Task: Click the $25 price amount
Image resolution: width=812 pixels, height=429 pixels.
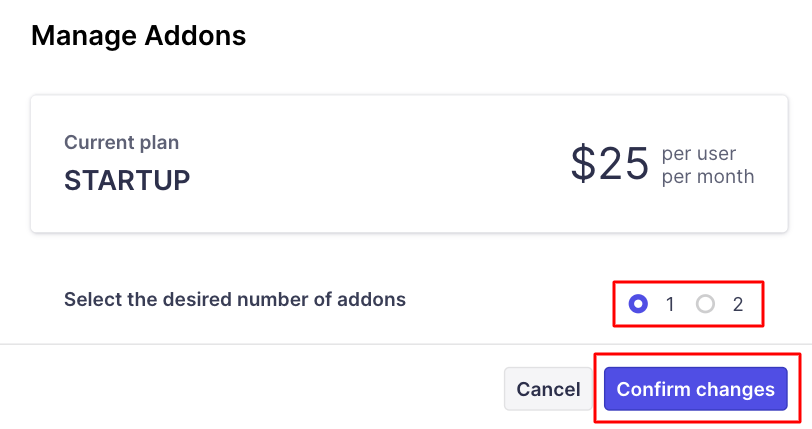Action: tap(610, 163)
